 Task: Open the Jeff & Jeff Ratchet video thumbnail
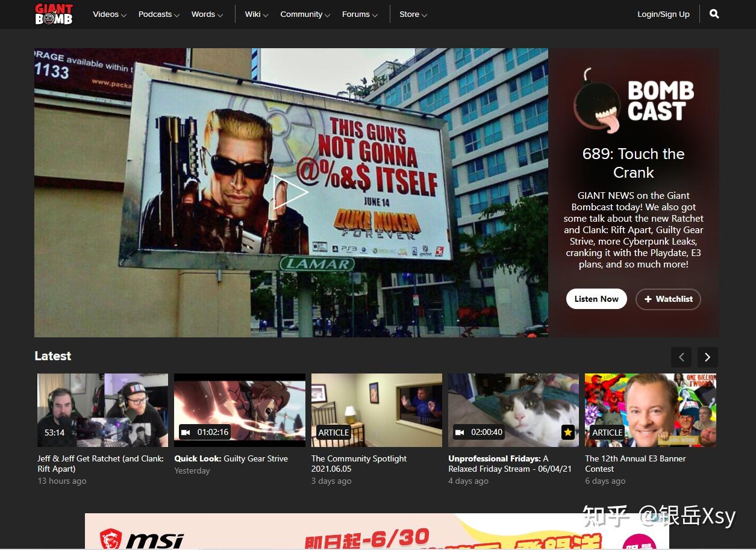click(x=102, y=410)
